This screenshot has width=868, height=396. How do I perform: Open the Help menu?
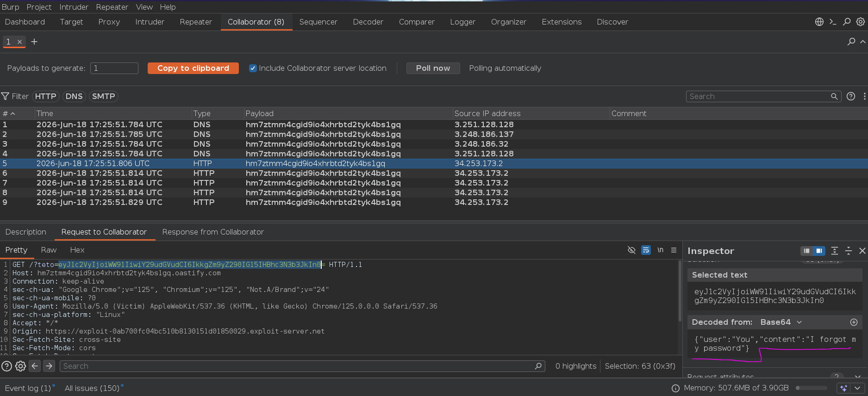coord(168,7)
